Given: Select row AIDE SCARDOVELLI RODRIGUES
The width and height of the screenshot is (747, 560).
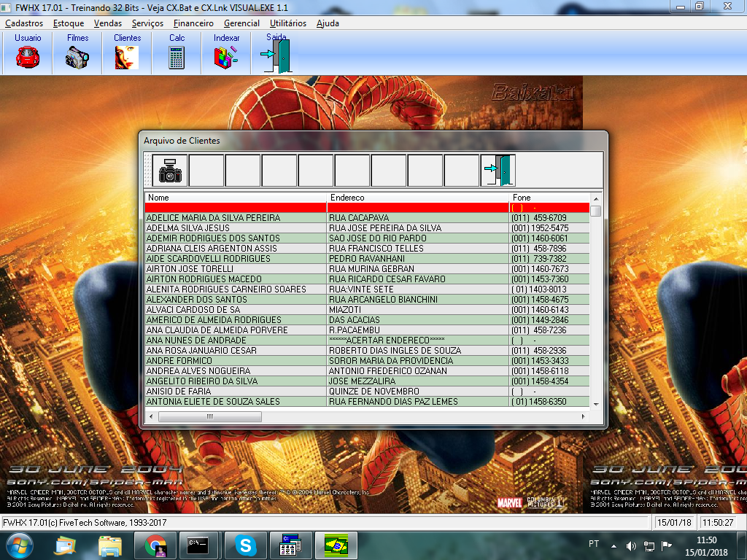Looking at the screenshot, I should tap(367, 259).
